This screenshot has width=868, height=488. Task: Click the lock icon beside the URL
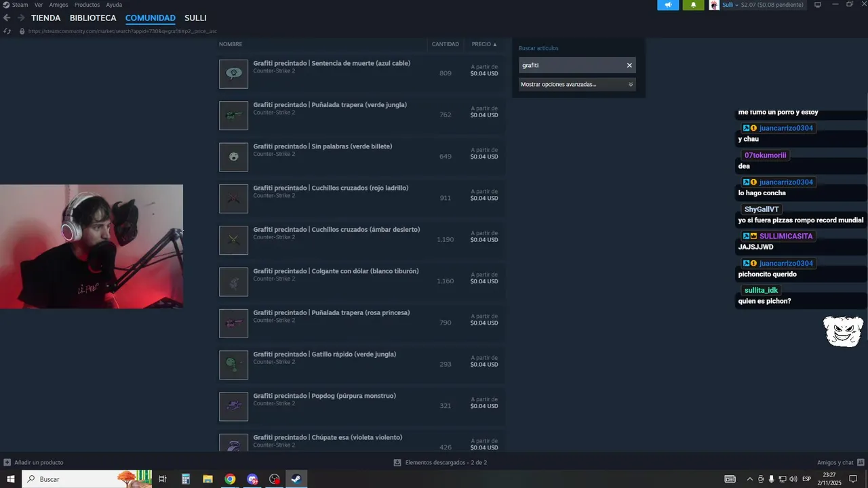click(22, 31)
